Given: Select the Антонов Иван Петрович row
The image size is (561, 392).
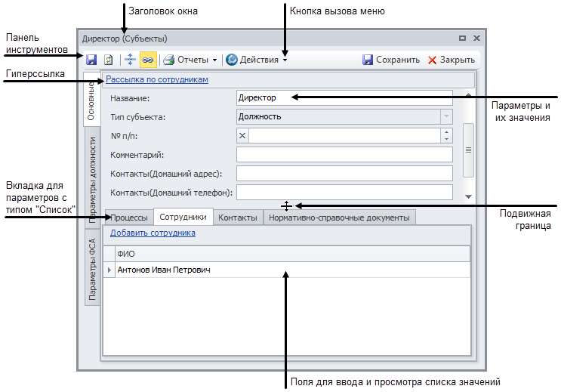Looking at the screenshot, I should click(x=287, y=270).
